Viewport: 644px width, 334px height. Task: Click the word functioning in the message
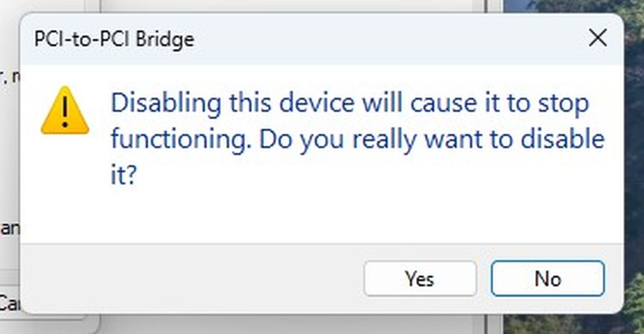click(180, 139)
